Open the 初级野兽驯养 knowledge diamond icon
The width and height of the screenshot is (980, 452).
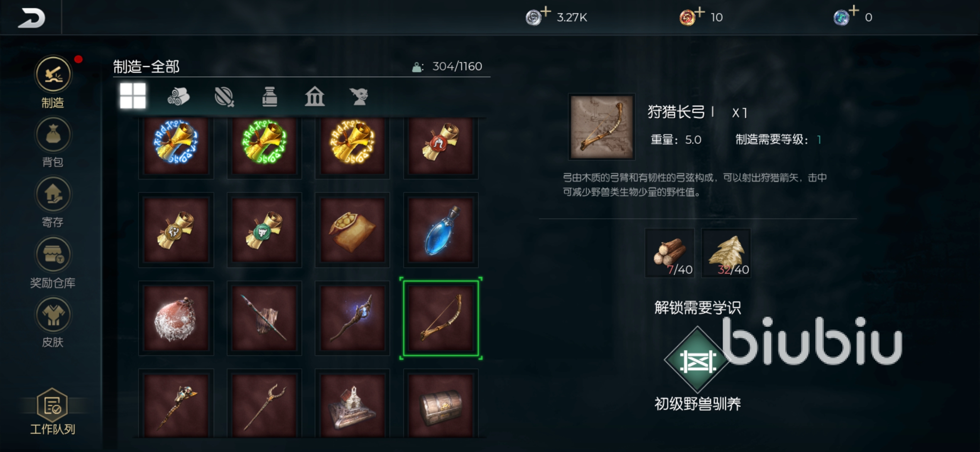click(697, 360)
